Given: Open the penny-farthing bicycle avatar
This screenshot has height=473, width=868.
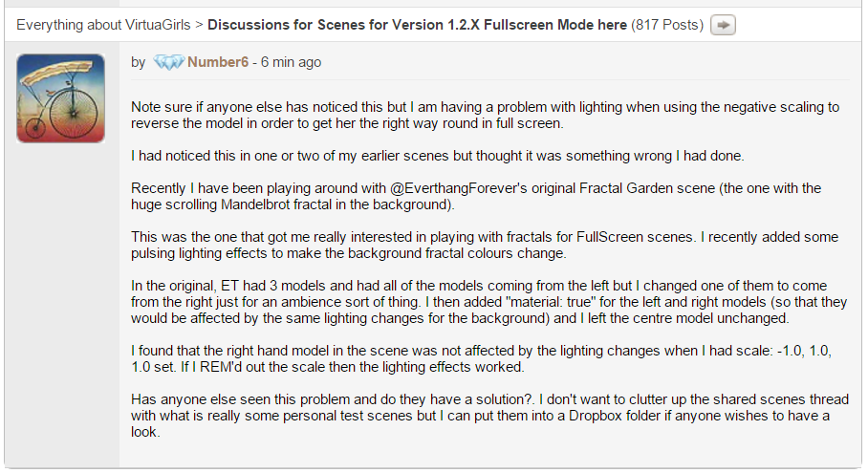Looking at the screenshot, I should (60, 98).
